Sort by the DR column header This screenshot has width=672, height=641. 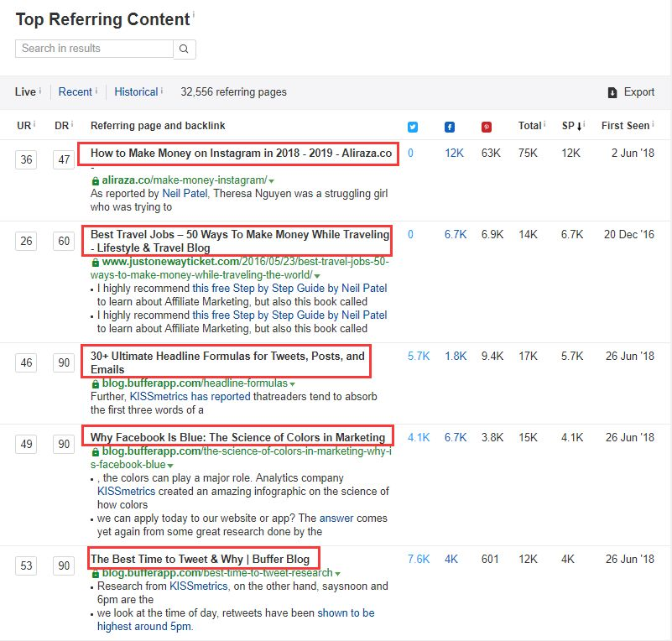[62, 126]
